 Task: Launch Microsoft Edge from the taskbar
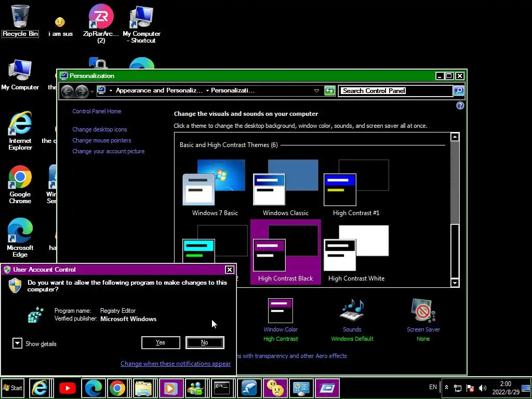94,388
